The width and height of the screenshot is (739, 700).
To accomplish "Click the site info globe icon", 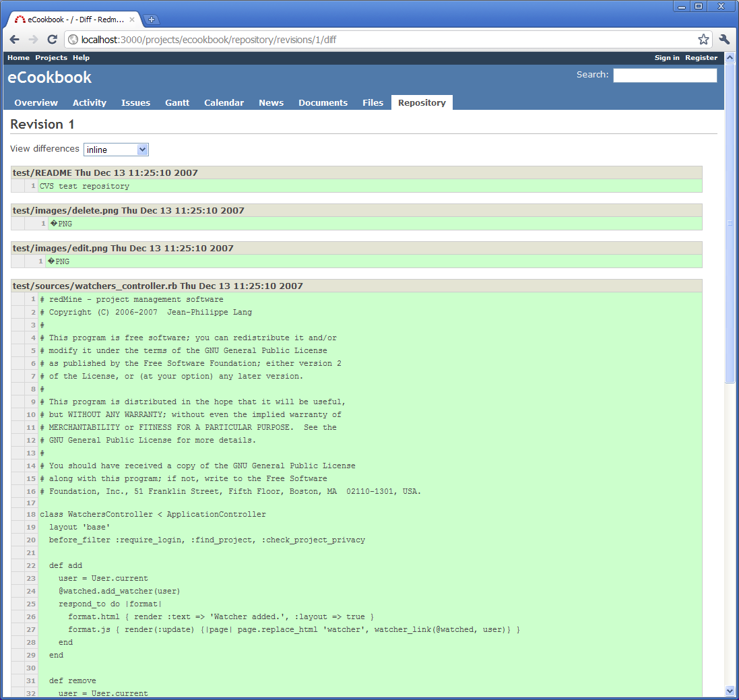I will [73, 40].
